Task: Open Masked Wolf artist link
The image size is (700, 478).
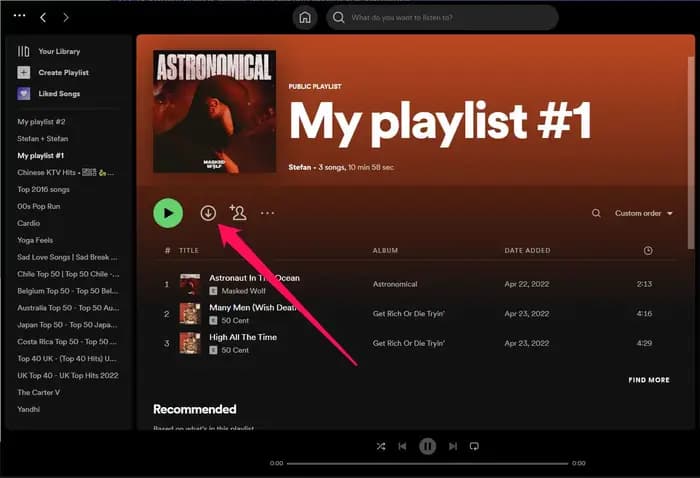Action: (243, 291)
